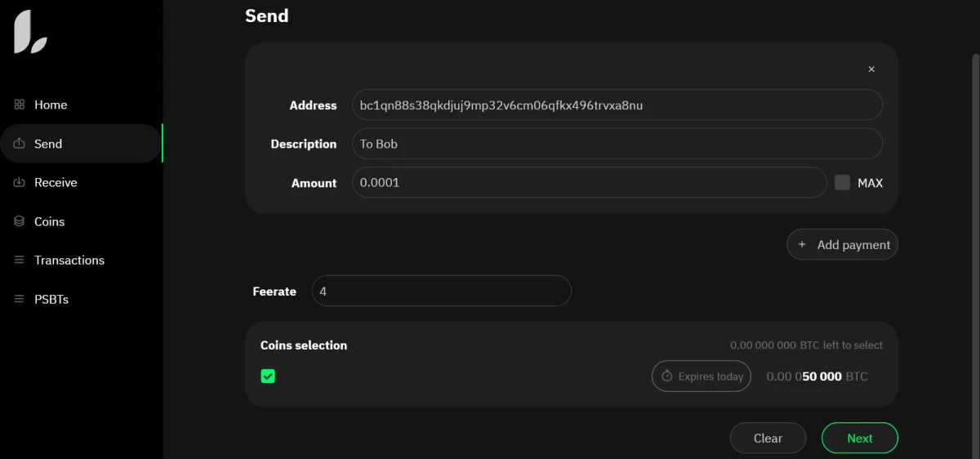This screenshot has height=459, width=980.
Task: Click the Liana logo icon
Action: [x=30, y=33]
